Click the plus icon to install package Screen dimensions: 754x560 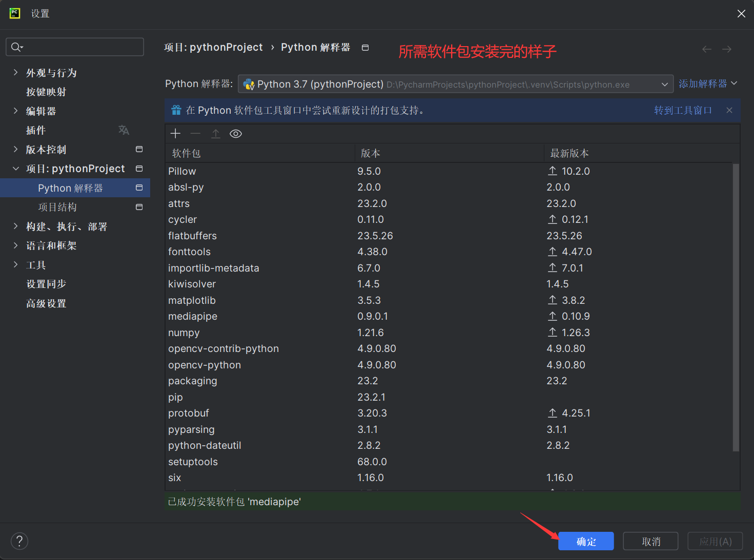[x=175, y=134]
